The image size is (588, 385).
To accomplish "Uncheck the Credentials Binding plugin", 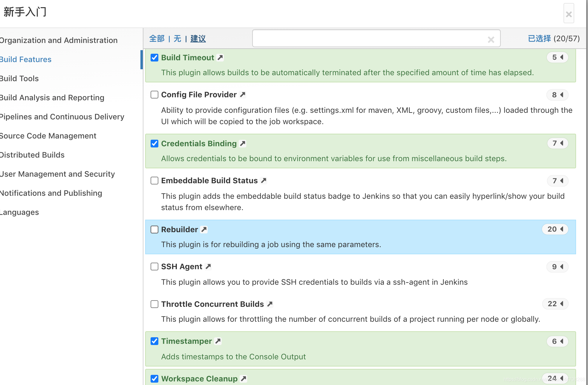I will coord(154,144).
